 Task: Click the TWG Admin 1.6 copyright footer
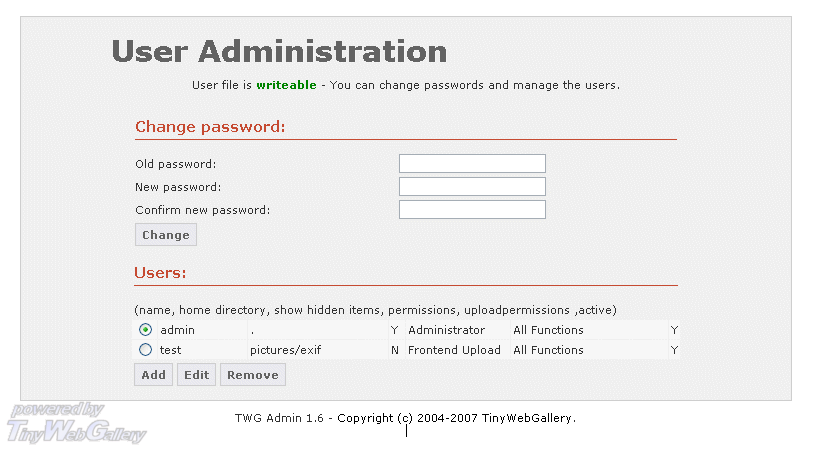(405, 418)
